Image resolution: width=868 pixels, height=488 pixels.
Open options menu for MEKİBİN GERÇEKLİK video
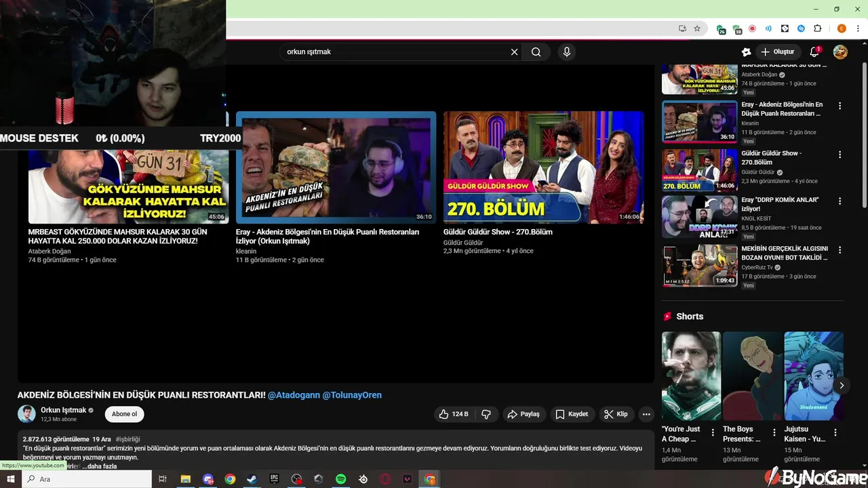[840, 250]
